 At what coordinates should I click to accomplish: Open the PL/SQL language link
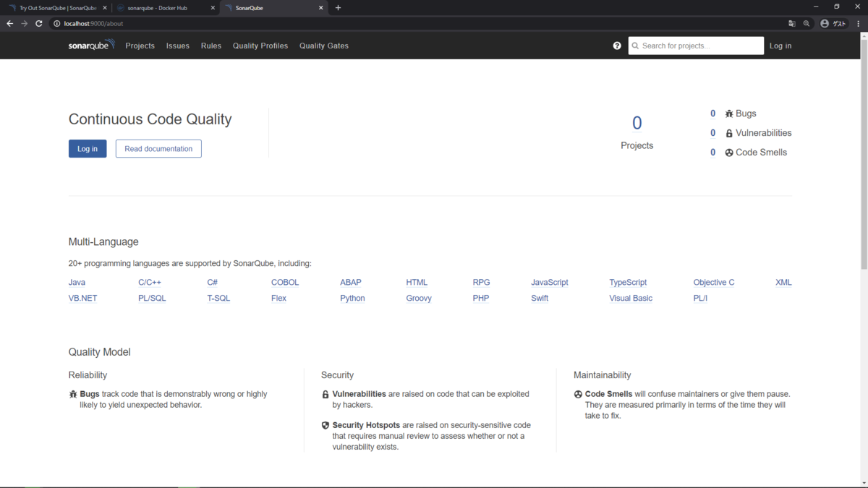[x=152, y=298]
